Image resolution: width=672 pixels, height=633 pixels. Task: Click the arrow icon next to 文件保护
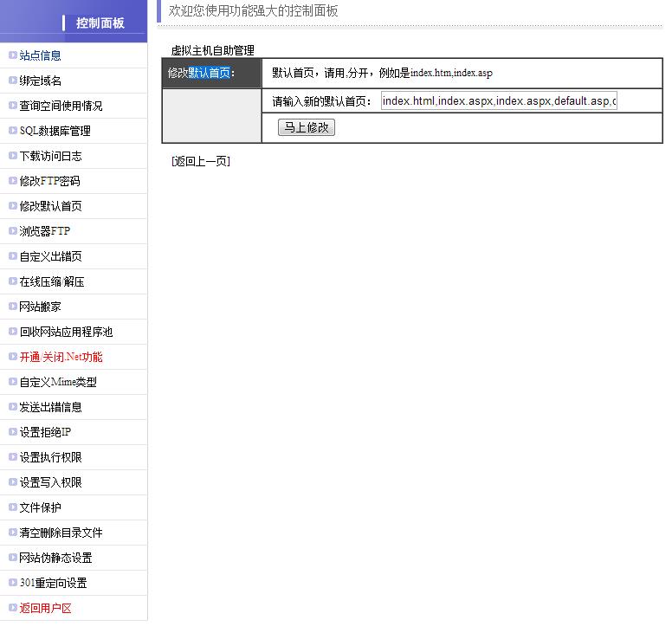(12, 507)
